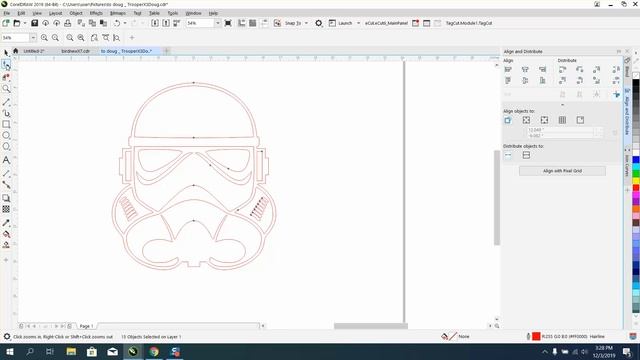This screenshot has width=640, height=360.
Task: Select the Color Eyedropper tool
Action: (x=6, y=223)
